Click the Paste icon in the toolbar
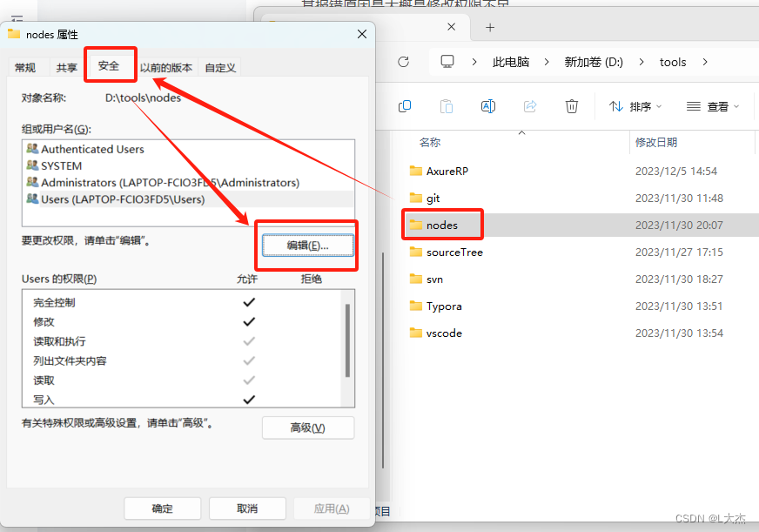This screenshot has height=532, width=759. tap(447, 105)
